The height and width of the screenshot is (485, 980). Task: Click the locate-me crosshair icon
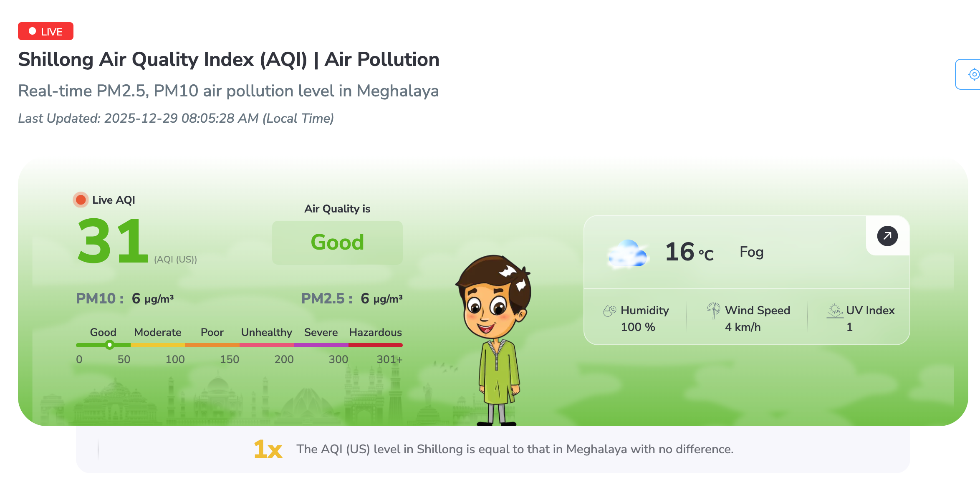tap(974, 74)
